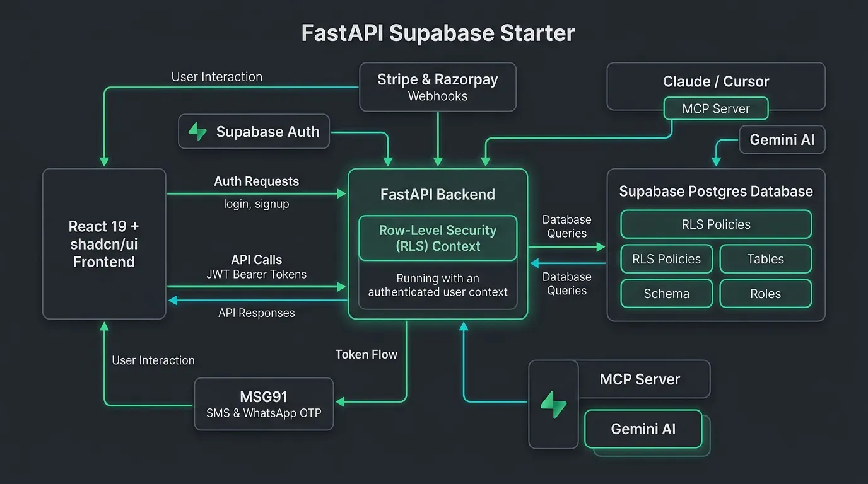This screenshot has width=868, height=484.
Task: Click the 'login, signup' text
Action: point(256,204)
